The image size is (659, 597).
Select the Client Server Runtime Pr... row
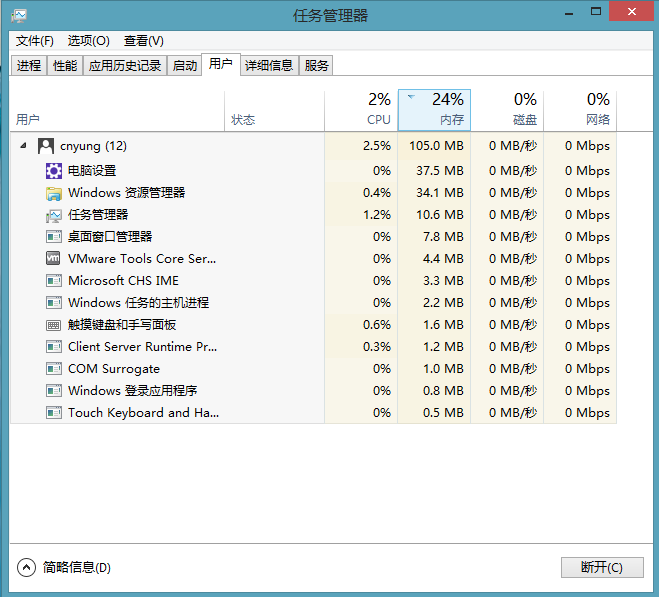pos(314,347)
